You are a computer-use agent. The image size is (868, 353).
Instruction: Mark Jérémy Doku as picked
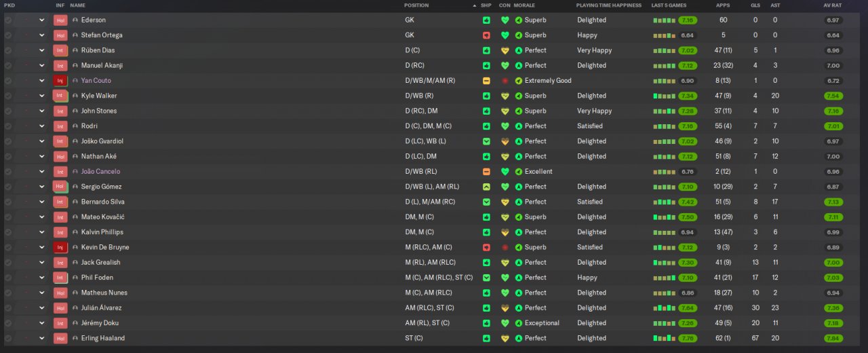[8, 323]
